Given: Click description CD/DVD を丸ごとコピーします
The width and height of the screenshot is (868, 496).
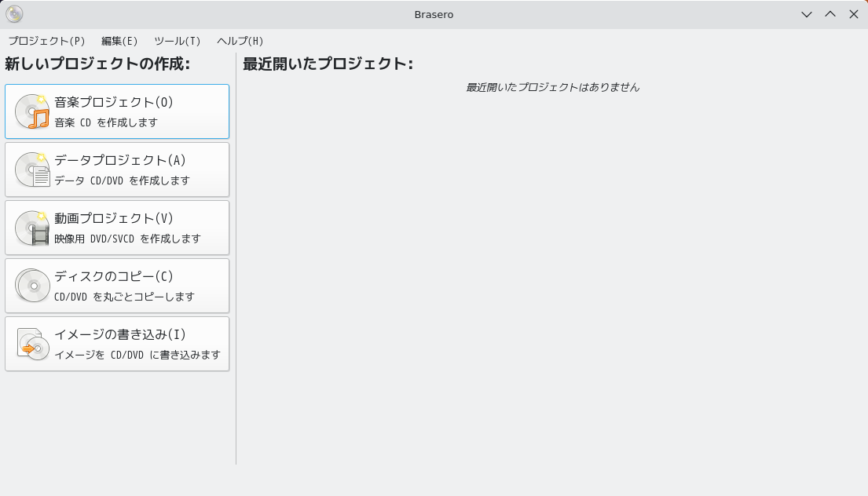Looking at the screenshot, I should tap(125, 297).
